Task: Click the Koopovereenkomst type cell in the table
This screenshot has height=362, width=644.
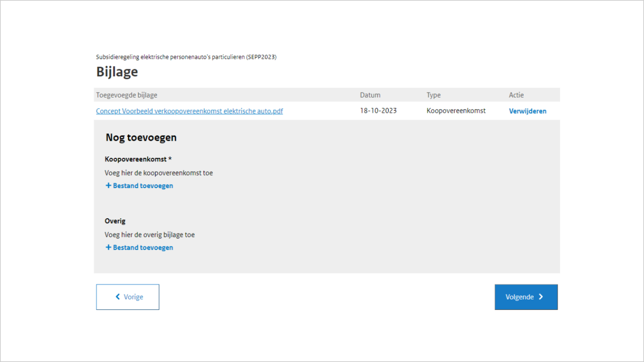Action: [456, 111]
